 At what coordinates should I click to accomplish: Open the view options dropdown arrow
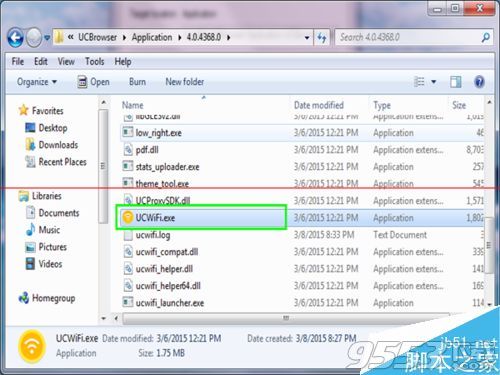(434, 82)
